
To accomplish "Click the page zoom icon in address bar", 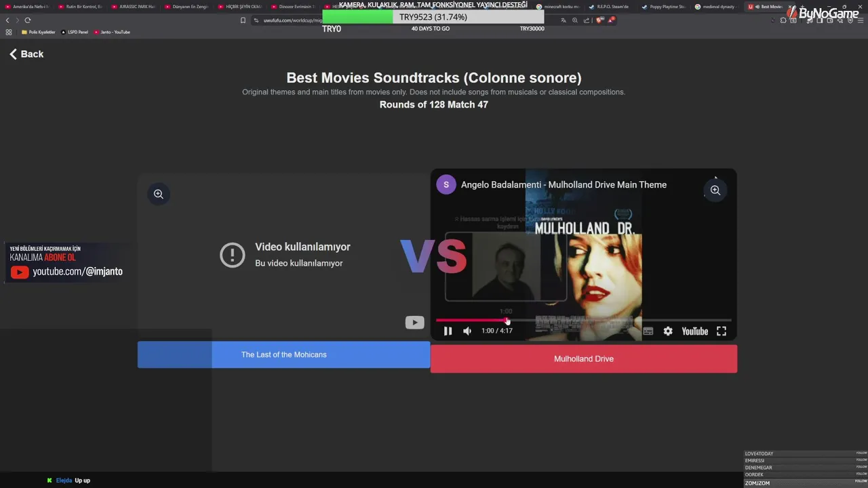I will click(x=575, y=20).
